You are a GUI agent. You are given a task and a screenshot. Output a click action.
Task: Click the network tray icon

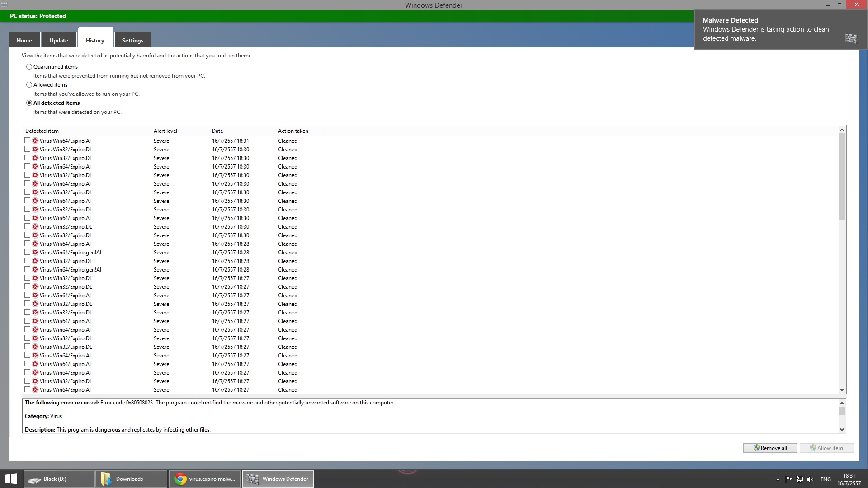(x=799, y=479)
